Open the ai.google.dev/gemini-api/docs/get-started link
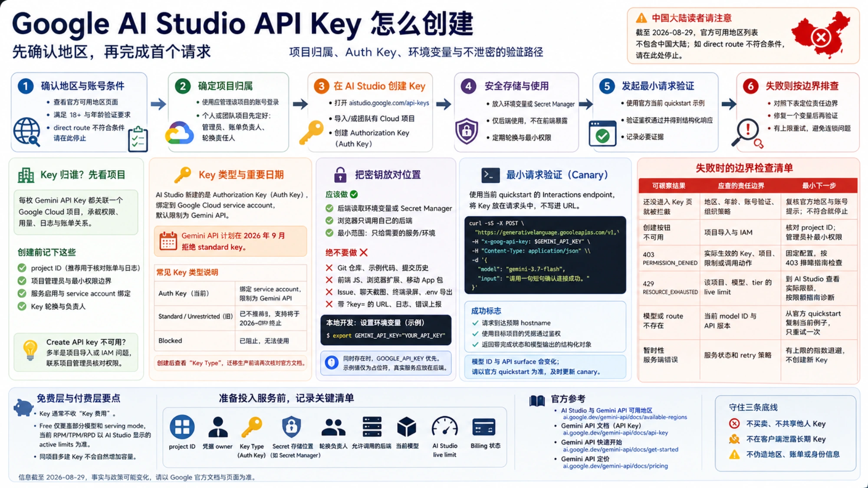 pyautogui.click(x=621, y=449)
